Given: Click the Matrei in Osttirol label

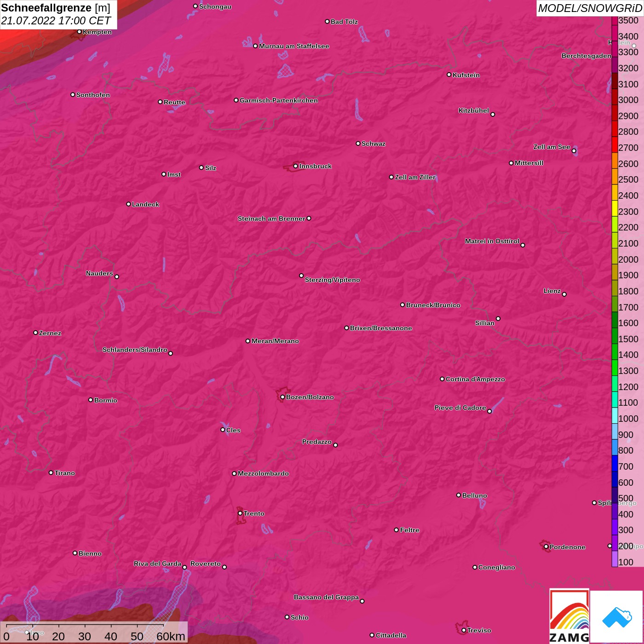Looking at the screenshot, I should click(492, 241).
